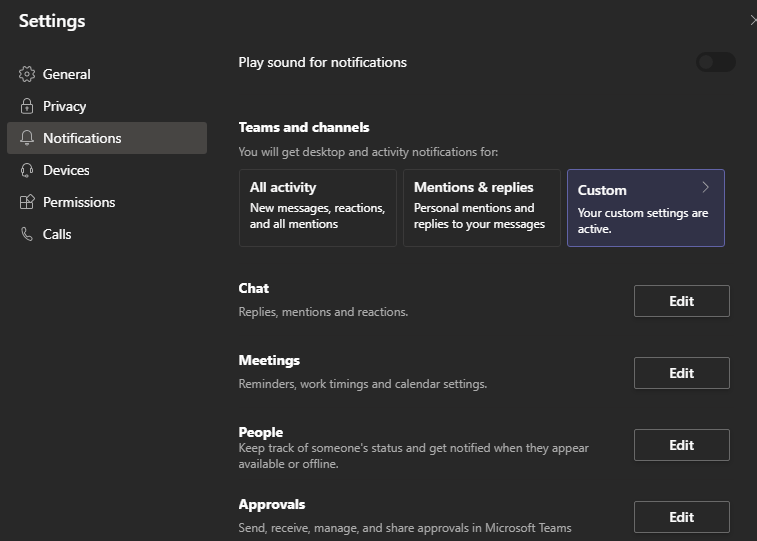Click the bell icon for Notifications
Image resolution: width=757 pixels, height=541 pixels.
click(x=27, y=138)
